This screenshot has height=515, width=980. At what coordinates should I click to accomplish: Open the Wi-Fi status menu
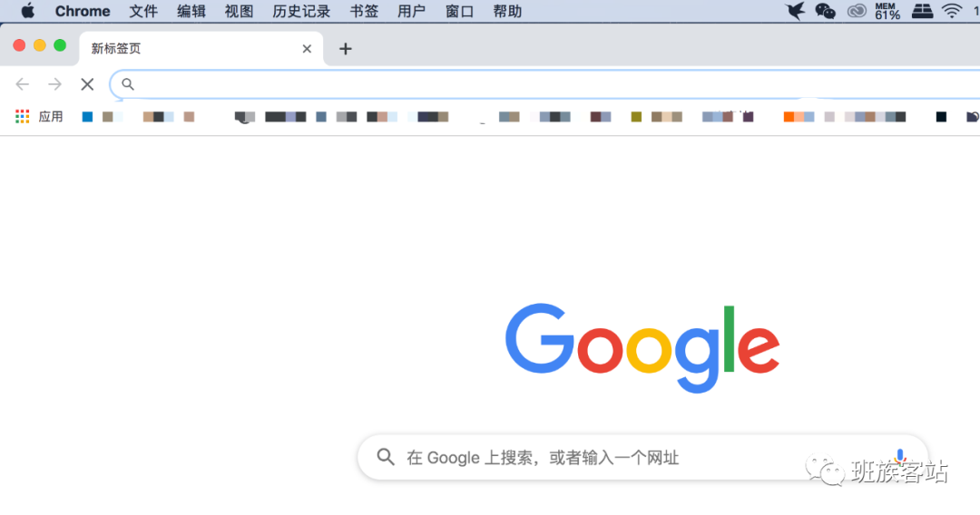(952, 11)
